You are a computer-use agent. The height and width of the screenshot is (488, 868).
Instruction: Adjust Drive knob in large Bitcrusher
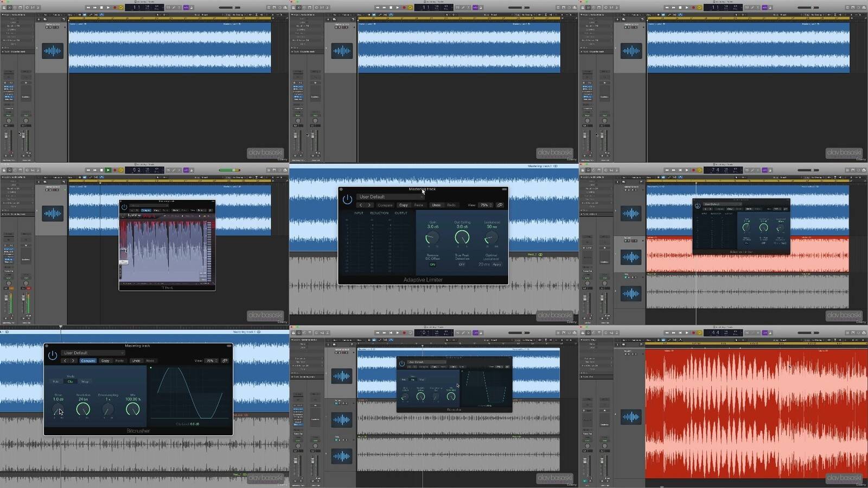58,410
